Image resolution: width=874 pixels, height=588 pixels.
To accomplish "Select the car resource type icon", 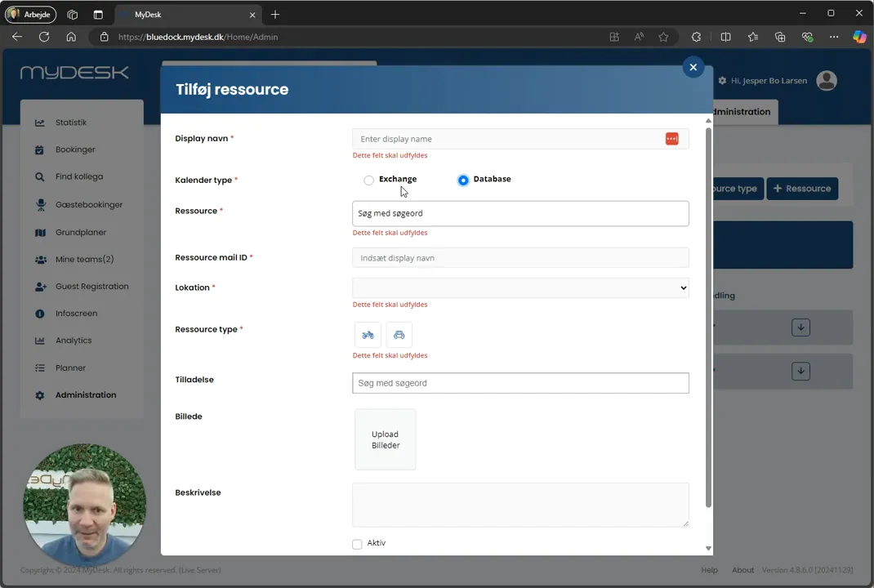I will [x=399, y=335].
